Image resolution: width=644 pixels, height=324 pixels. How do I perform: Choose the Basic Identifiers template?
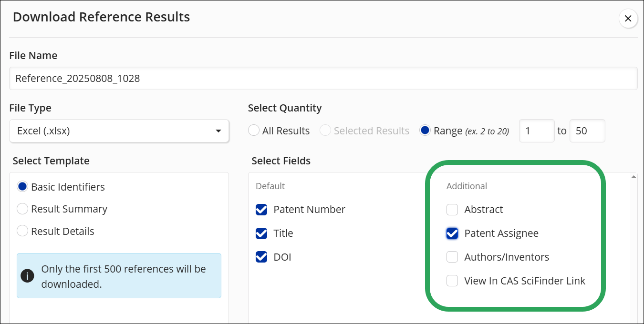tap(22, 186)
